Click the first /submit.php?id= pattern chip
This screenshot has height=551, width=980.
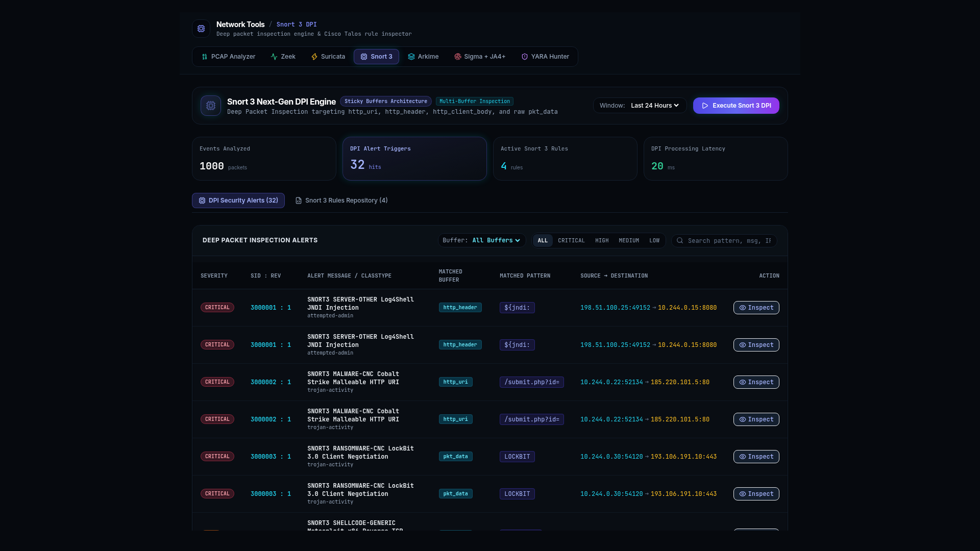(531, 382)
